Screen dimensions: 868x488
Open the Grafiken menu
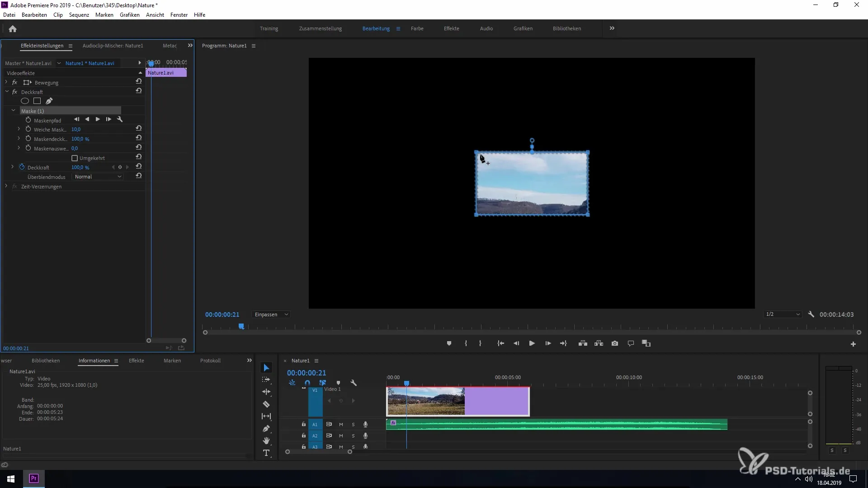129,15
